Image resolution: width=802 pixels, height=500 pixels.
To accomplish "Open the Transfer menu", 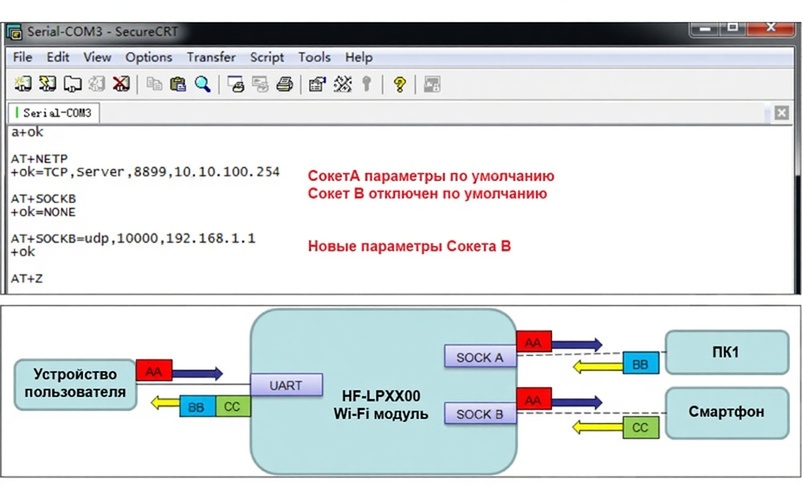I will [x=211, y=57].
